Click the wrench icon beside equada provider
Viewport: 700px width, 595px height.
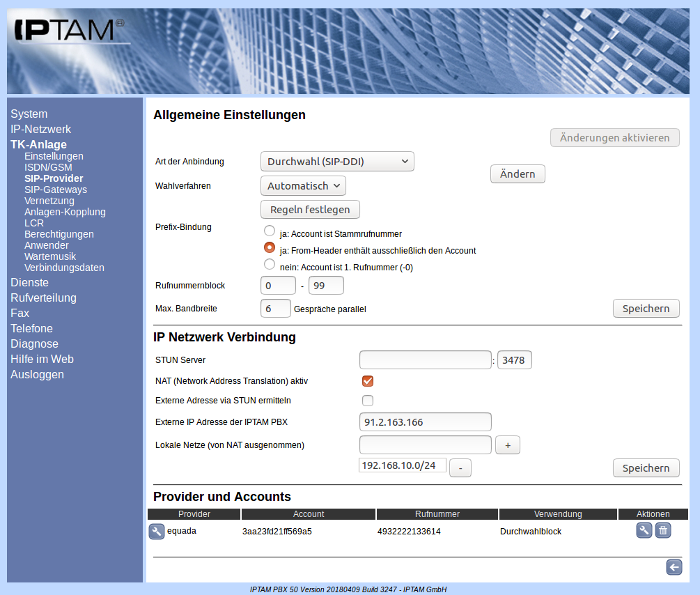pos(157,532)
